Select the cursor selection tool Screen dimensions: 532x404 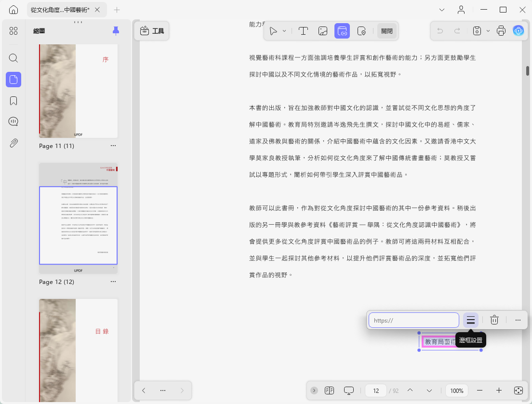273,31
